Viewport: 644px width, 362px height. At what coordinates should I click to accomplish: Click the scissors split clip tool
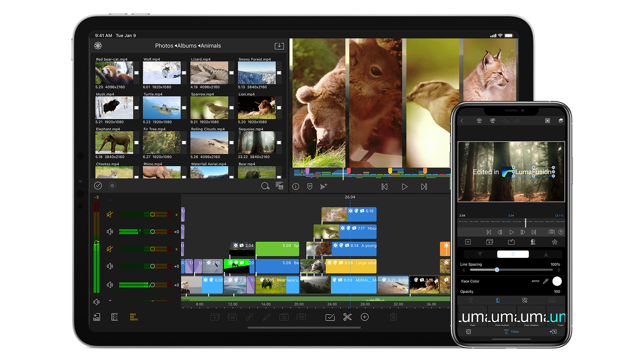pyautogui.click(x=347, y=317)
